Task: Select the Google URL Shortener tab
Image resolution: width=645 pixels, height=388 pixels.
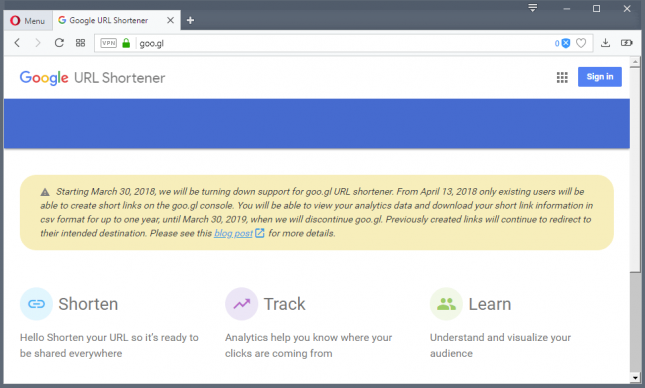Action: [116, 20]
